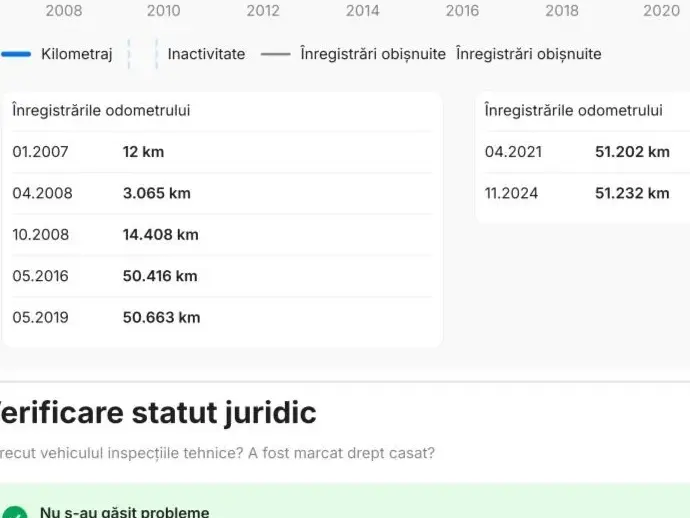Select the 2016 axis year label
This screenshot has width=690, height=518.
click(462, 11)
